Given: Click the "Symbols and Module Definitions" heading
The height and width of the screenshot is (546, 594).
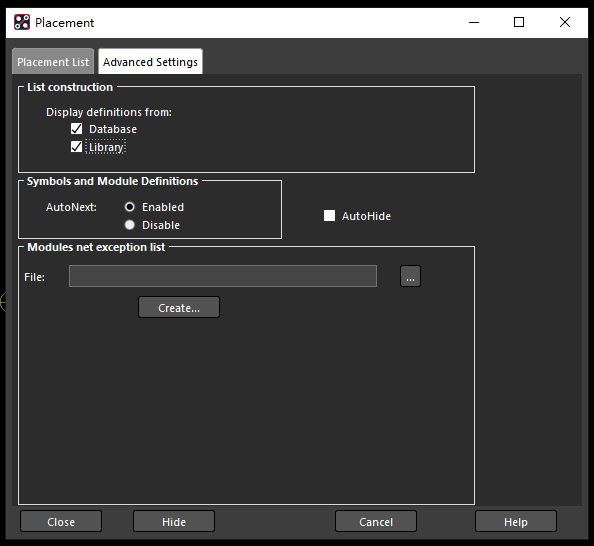Looking at the screenshot, I should [x=113, y=181].
